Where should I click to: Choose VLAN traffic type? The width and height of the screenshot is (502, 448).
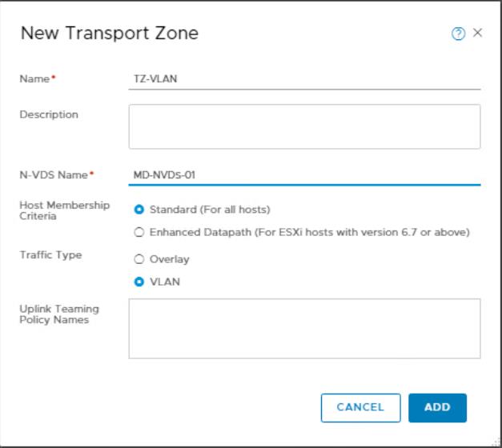point(139,282)
